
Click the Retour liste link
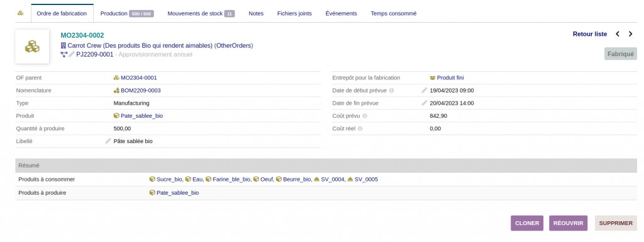[x=590, y=34]
